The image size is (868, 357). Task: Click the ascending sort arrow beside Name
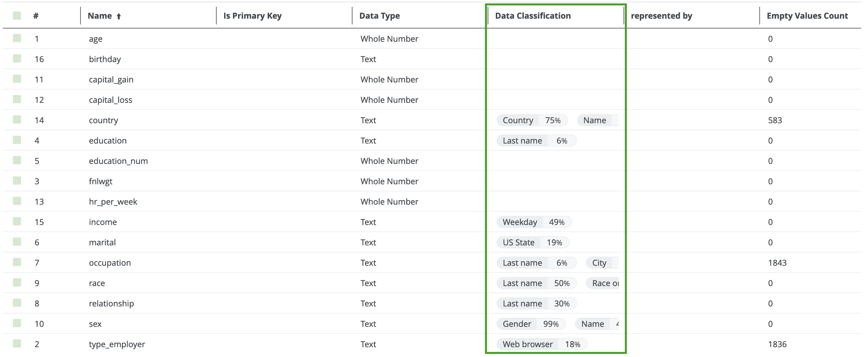[x=118, y=16]
